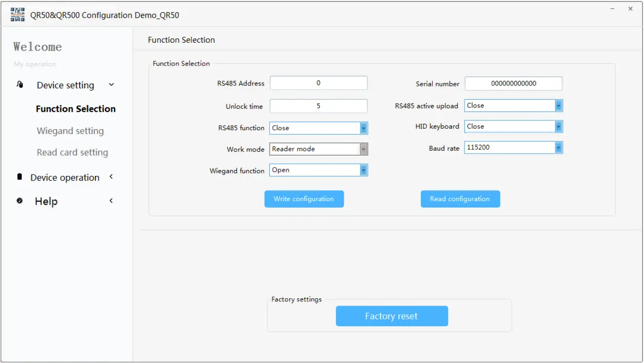The height and width of the screenshot is (363, 644).
Task: Click the window title QR50&QR500 Configuration Demo_QR50
Action: click(104, 15)
